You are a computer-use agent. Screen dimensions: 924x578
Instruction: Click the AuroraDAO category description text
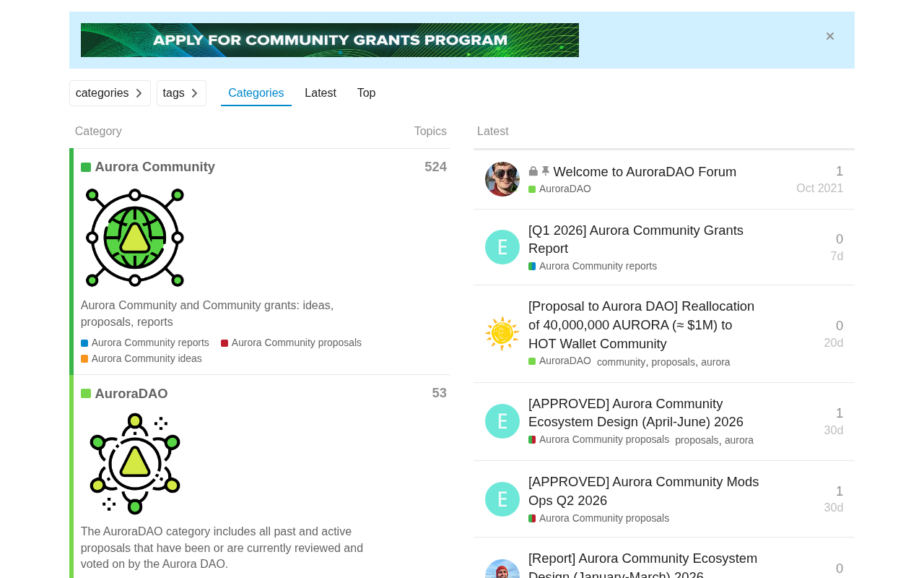(222, 548)
